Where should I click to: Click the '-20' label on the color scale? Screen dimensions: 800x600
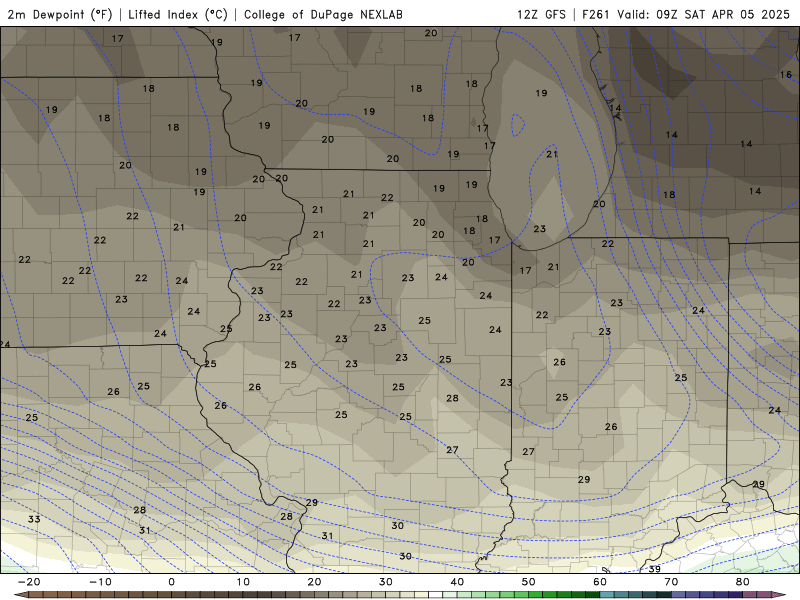(29, 582)
